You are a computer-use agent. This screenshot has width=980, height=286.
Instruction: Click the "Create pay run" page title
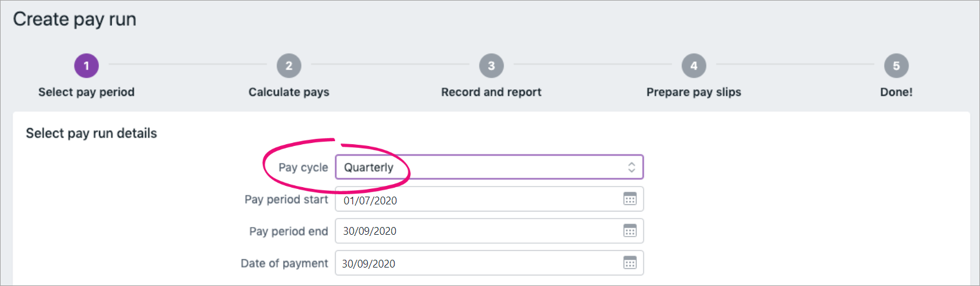coord(75,19)
